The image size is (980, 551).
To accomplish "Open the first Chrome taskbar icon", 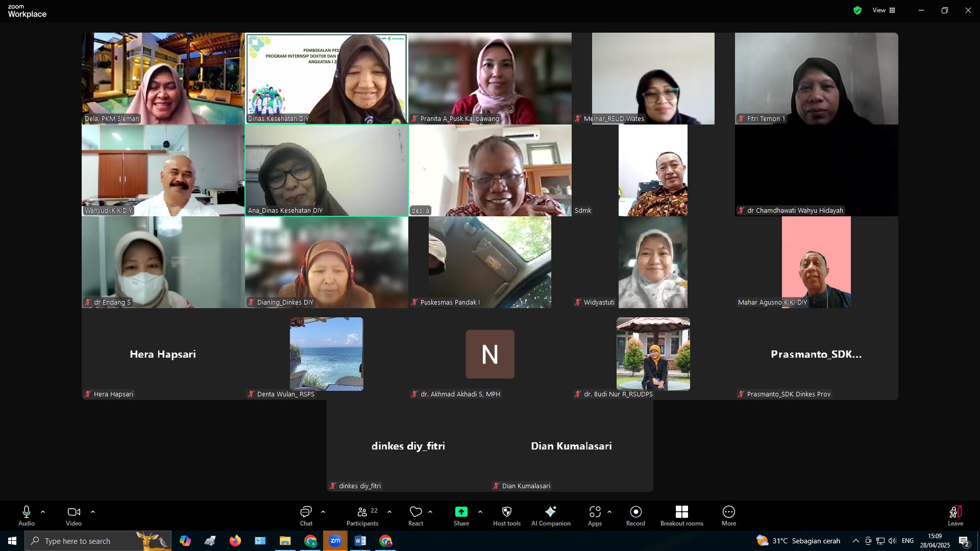I will point(310,541).
